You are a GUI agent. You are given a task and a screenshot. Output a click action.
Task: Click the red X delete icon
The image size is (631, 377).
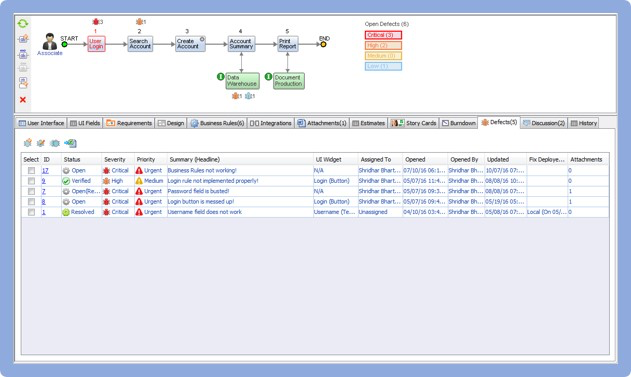click(23, 99)
